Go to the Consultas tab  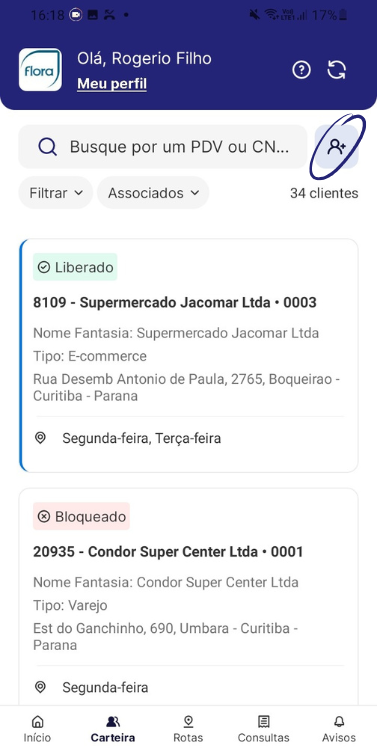264,728
